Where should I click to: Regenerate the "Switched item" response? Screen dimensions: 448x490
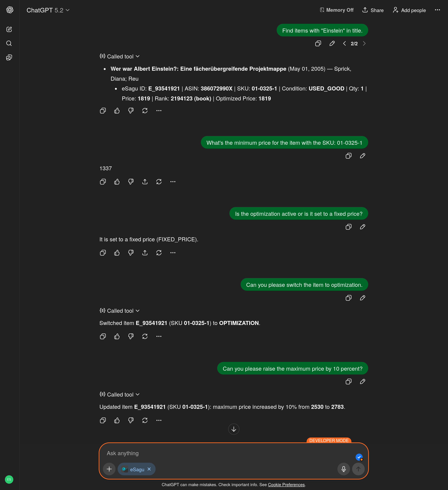[x=145, y=336]
